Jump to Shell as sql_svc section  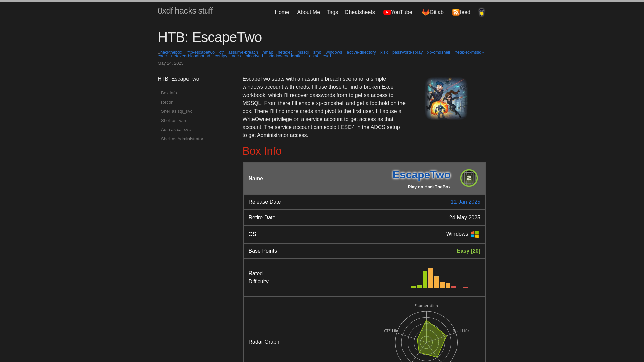[x=176, y=111]
